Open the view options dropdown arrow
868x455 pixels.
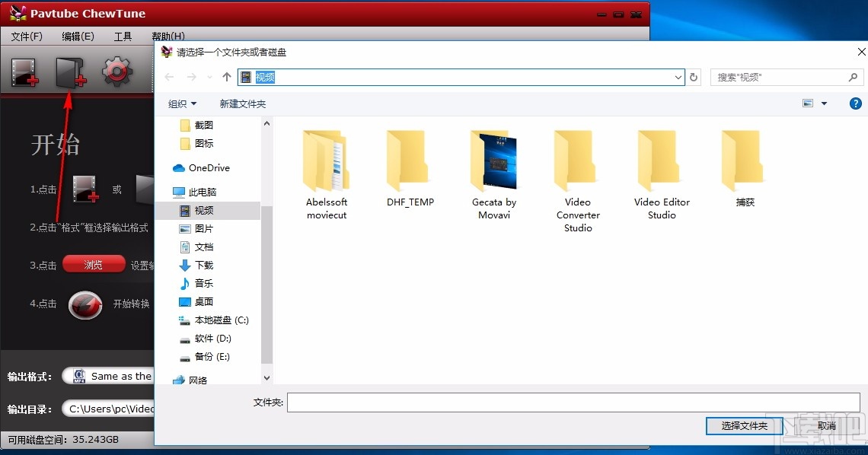coord(824,103)
